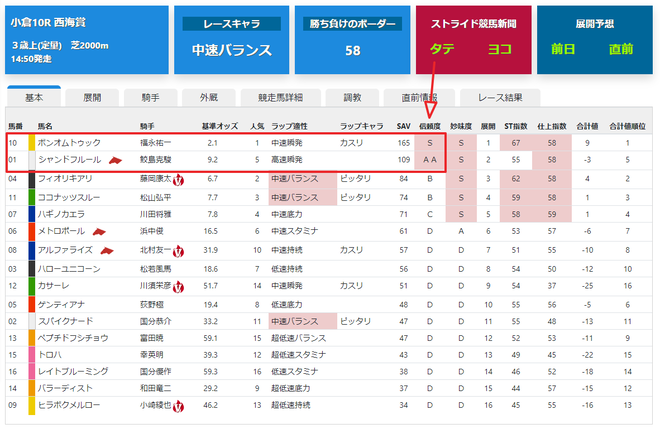Sort by SAV column header

403,126
